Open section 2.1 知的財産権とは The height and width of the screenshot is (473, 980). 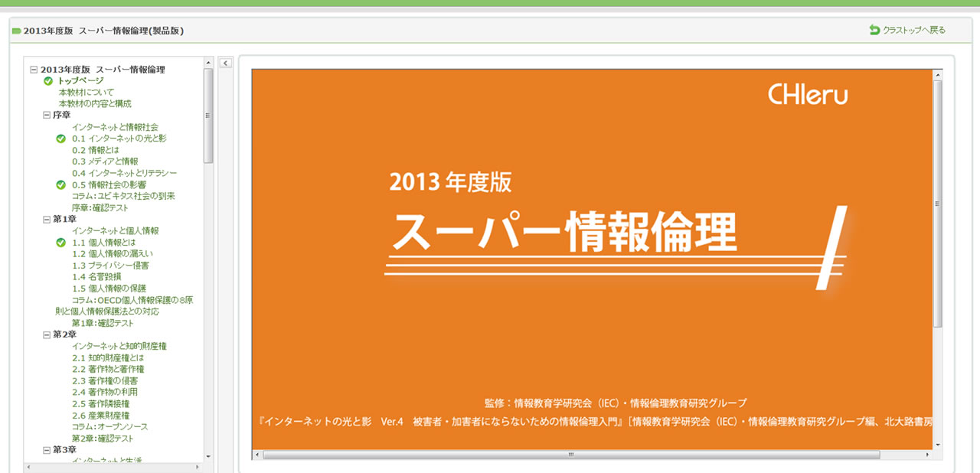point(108,358)
